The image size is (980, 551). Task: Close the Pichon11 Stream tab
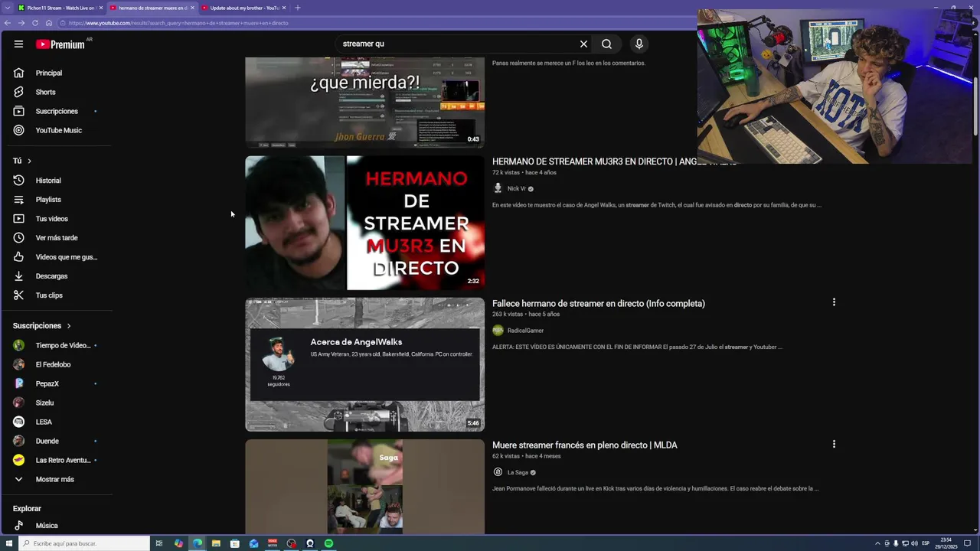pos(101,8)
